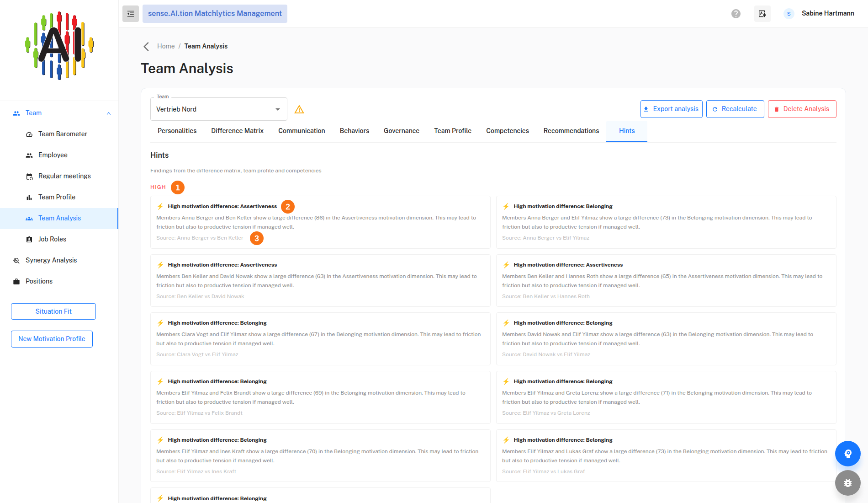Click 'Source: Ben Keller vs Hannes Roth' text
Viewport: 868px width, 503px height.
coord(546,296)
